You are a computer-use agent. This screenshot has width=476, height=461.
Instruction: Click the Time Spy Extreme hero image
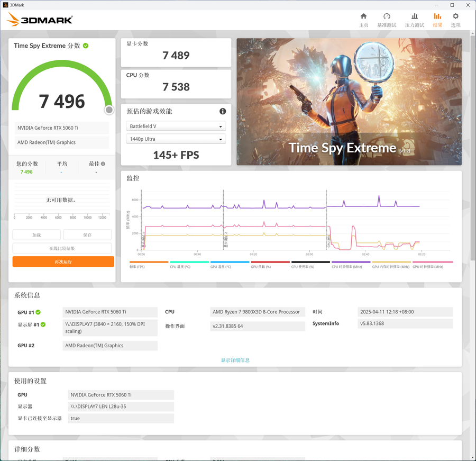pos(349,102)
